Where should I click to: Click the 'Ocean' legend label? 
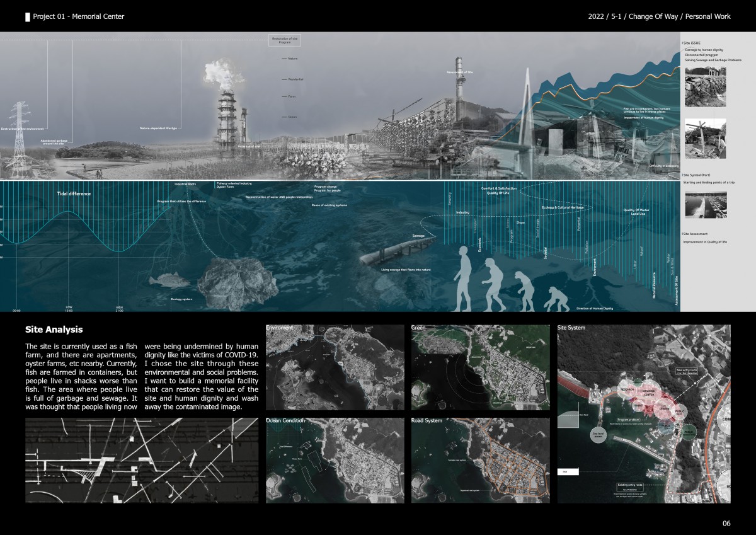coord(292,117)
